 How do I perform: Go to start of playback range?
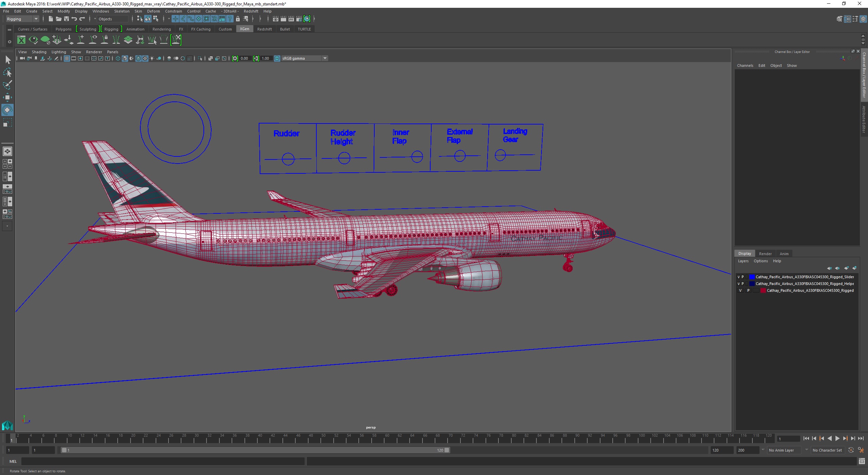(x=806, y=439)
